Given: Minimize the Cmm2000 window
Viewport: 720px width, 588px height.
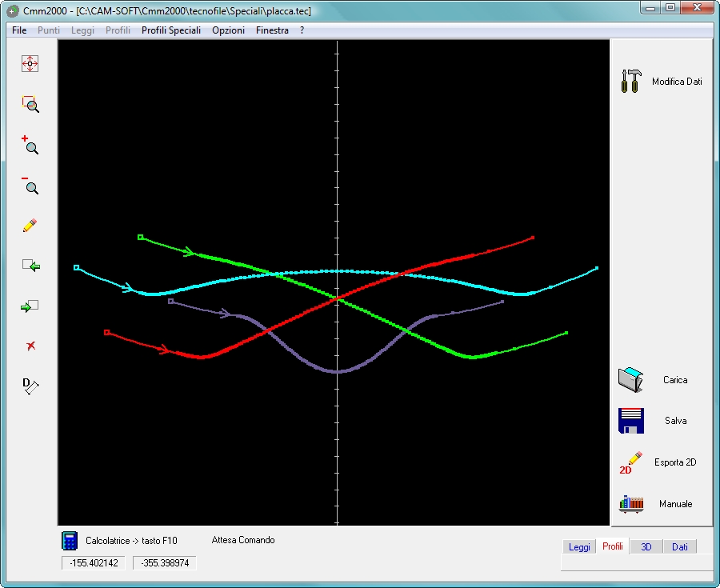Looking at the screenshot, I should 650,8.
